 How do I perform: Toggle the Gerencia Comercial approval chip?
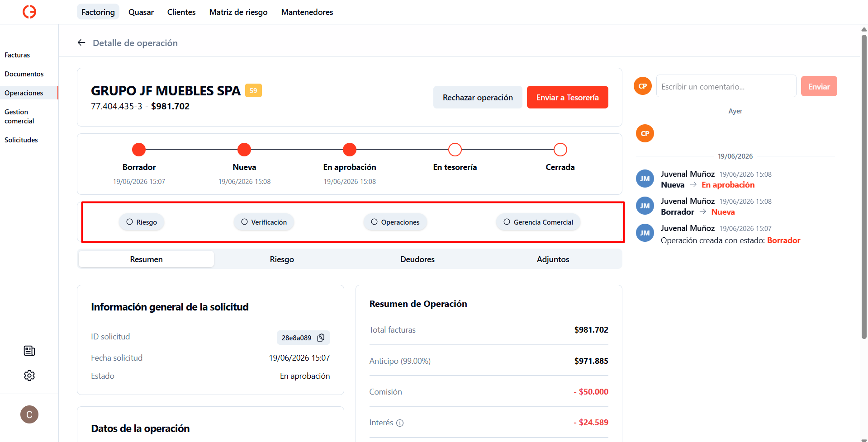point(538,222)
